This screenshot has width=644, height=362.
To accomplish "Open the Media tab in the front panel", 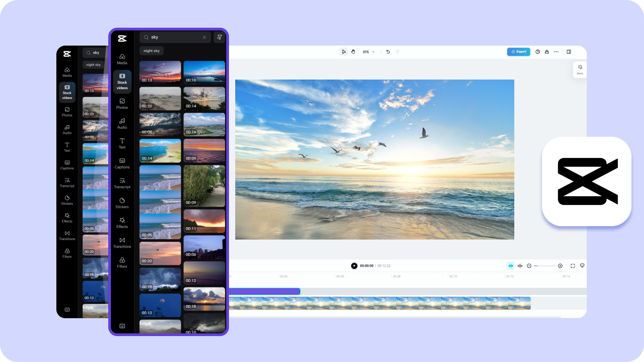I will pos(122,59).
